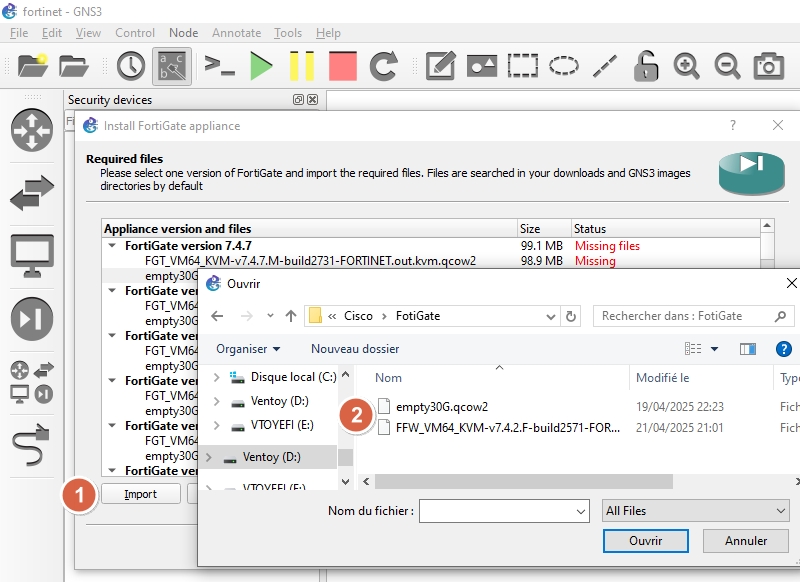Zoom in with magnifier plus icon
The image size is (800, 582).
pyautogui.click(x=686, y=66)
